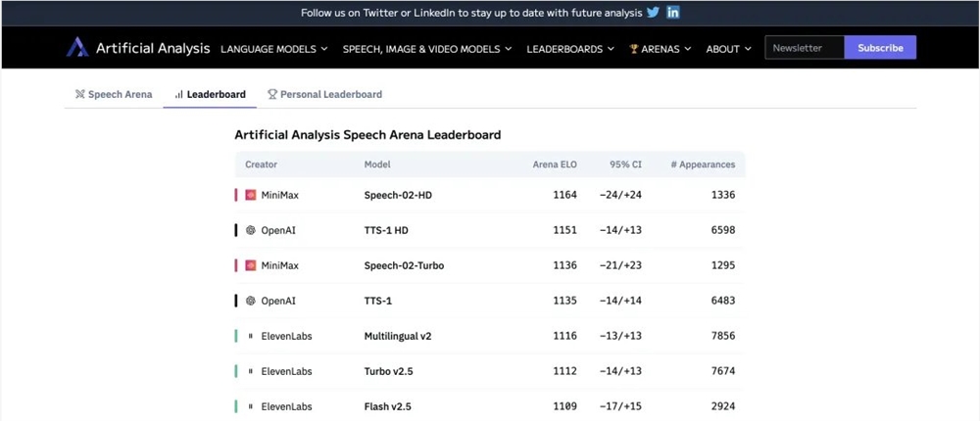Open the Speech-02-HD model link

(x=398, y=195)
